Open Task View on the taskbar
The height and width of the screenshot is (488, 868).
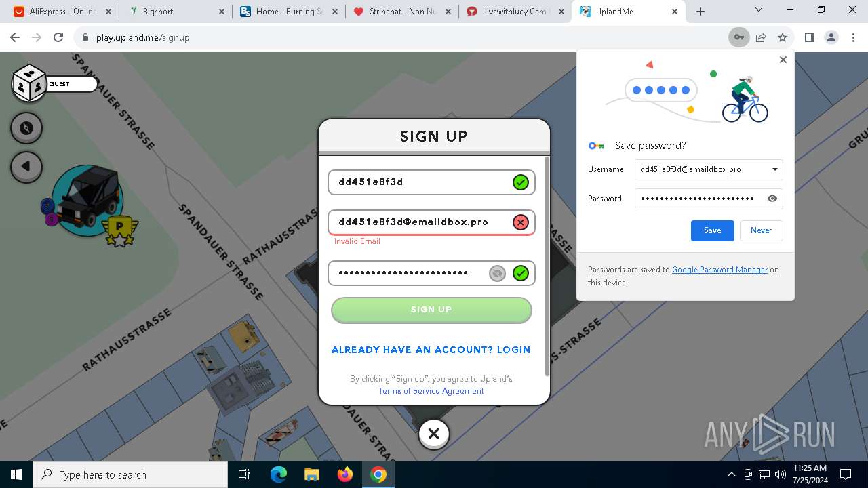click(x=245, y=474)
